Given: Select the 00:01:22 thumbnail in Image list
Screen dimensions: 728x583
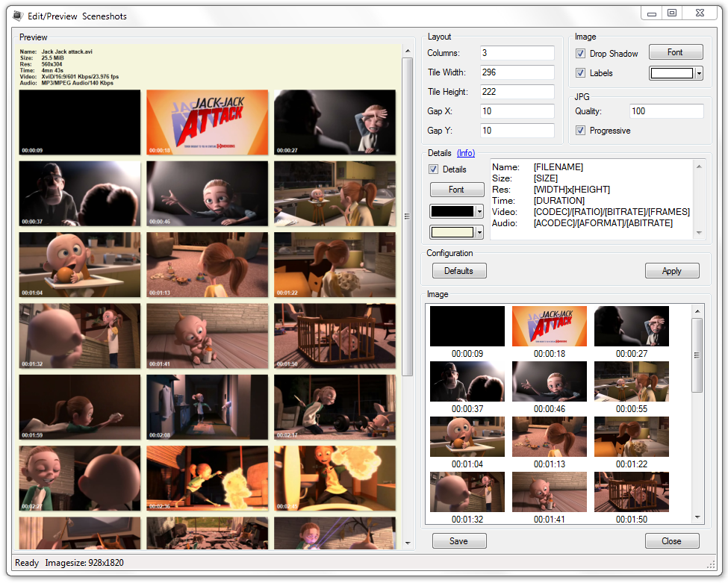Looking at the screenshot, I should click(x=632, y=437).
